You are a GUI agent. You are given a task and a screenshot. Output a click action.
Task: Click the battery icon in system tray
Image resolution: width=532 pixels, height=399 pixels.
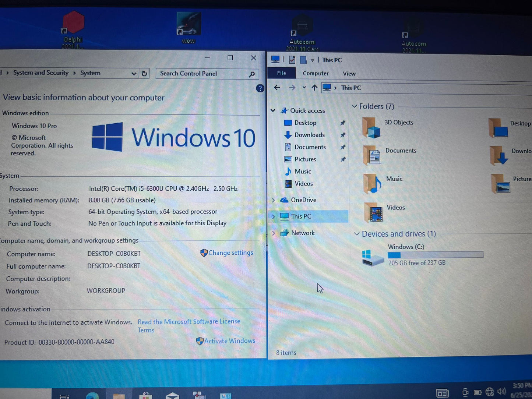[x=478, y=392]
